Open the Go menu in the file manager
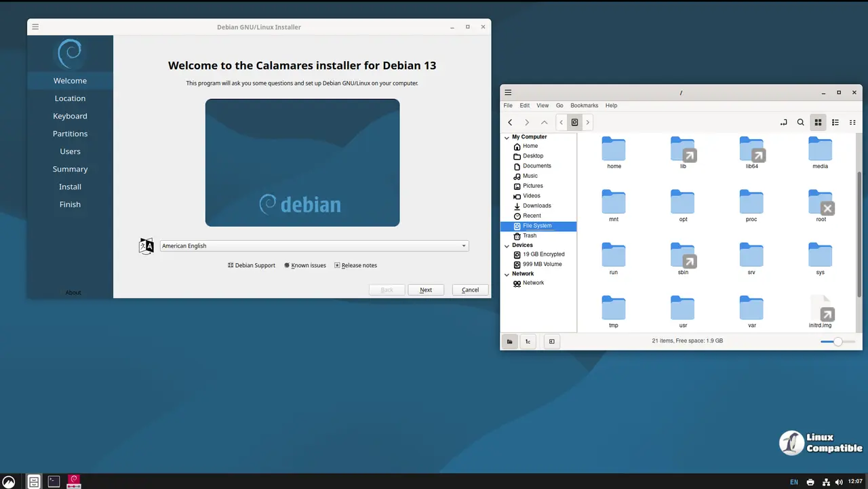Screen dimensions: 868x489 (x=559, y=105)
